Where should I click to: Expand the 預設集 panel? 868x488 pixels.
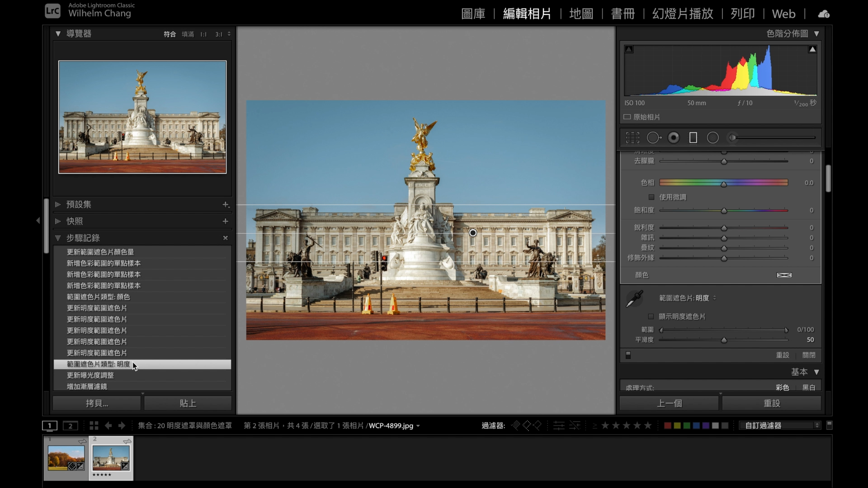pyautogui.click(x=58, y=205)
